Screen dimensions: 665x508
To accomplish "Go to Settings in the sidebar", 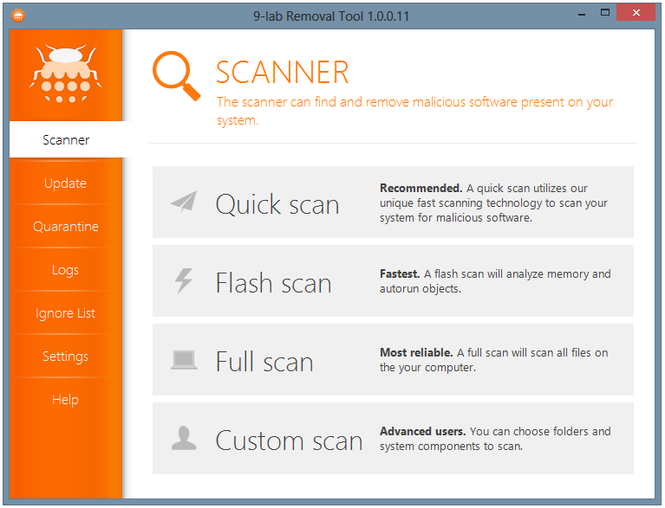I will 66,356.
